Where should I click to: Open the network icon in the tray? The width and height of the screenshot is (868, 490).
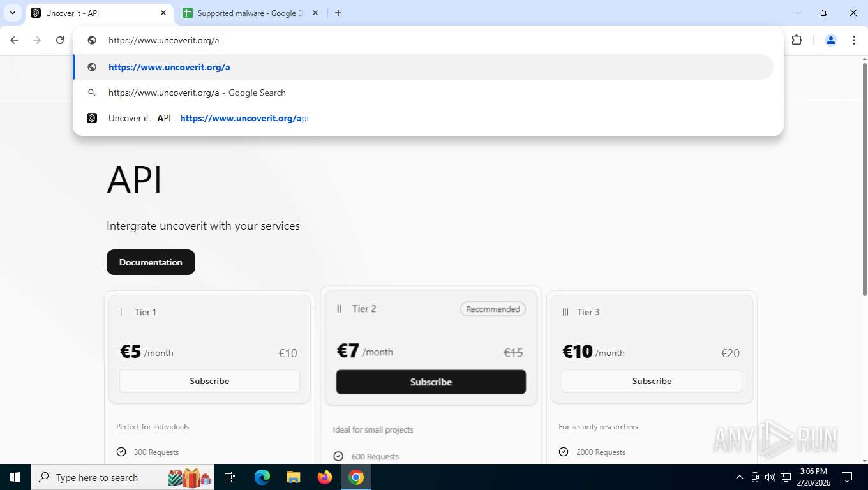pos(785,477)
